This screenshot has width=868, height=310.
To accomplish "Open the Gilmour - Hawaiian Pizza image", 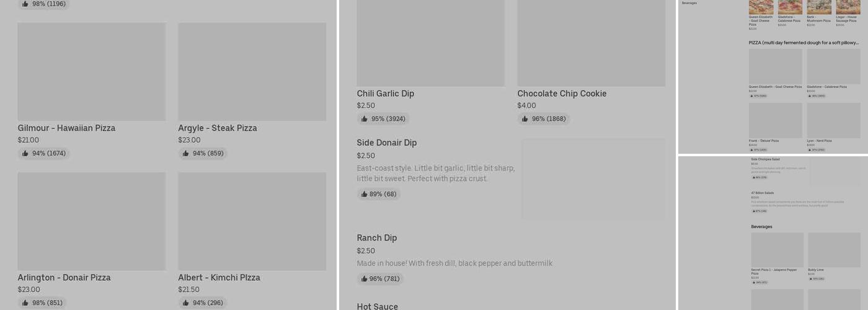I will point(92,72).
